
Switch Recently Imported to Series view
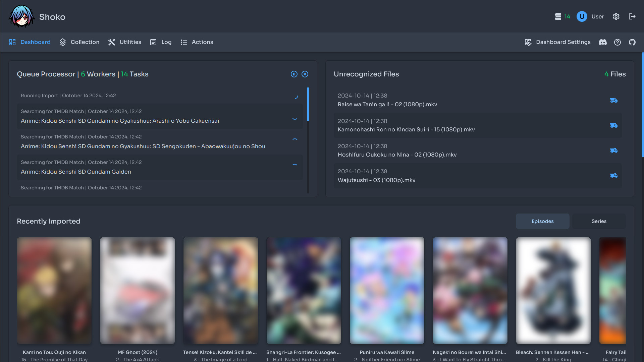pyautogui.click(x=599, y=221)
